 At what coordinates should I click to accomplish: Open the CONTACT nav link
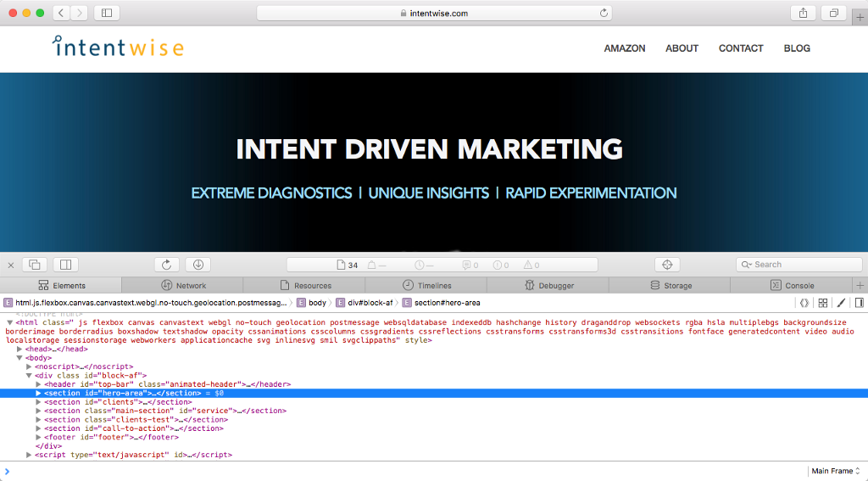pos(741,48)
